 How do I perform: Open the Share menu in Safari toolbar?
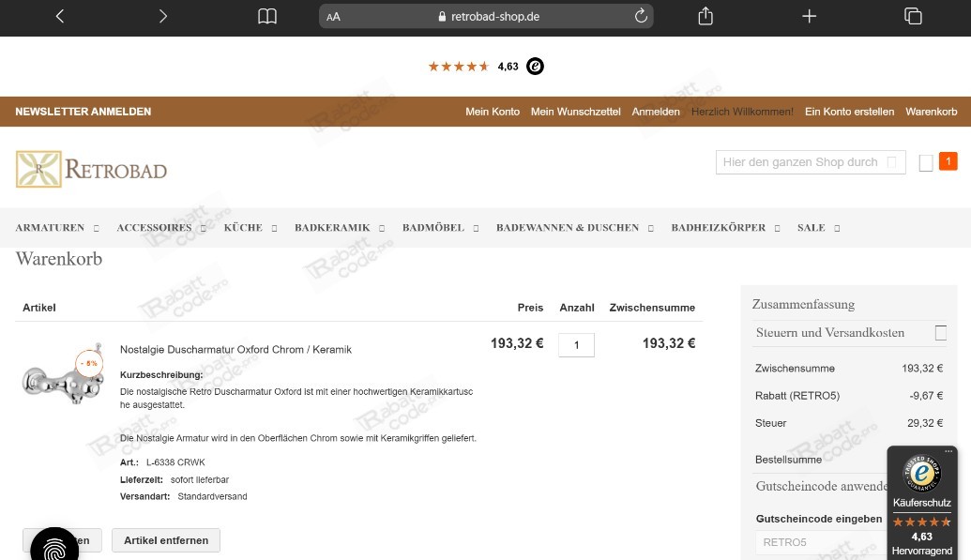(x=705, y=16)
